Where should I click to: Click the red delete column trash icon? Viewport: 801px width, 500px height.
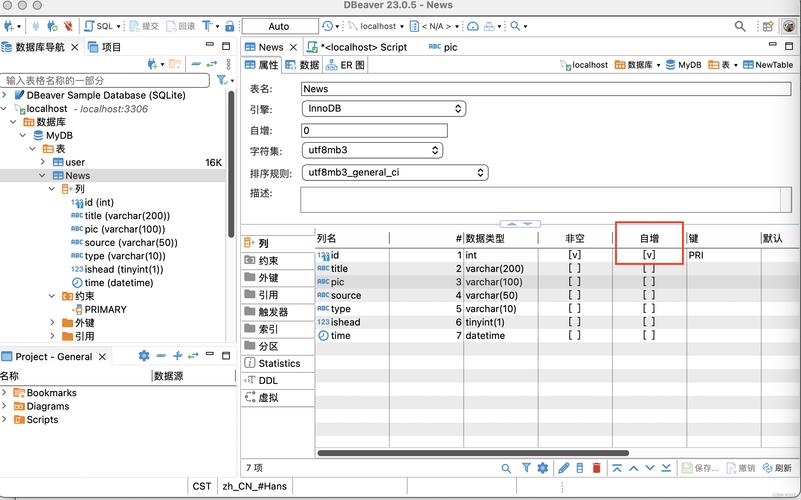[x=597, y=468]
